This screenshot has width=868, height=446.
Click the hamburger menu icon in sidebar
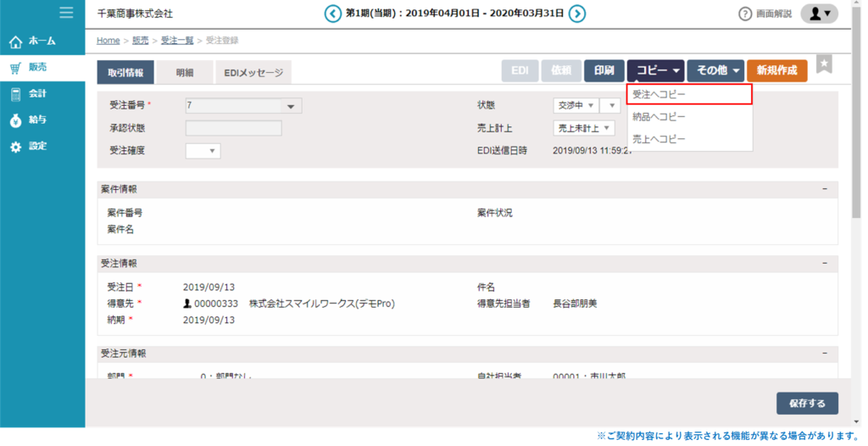[x=66, y=13]
